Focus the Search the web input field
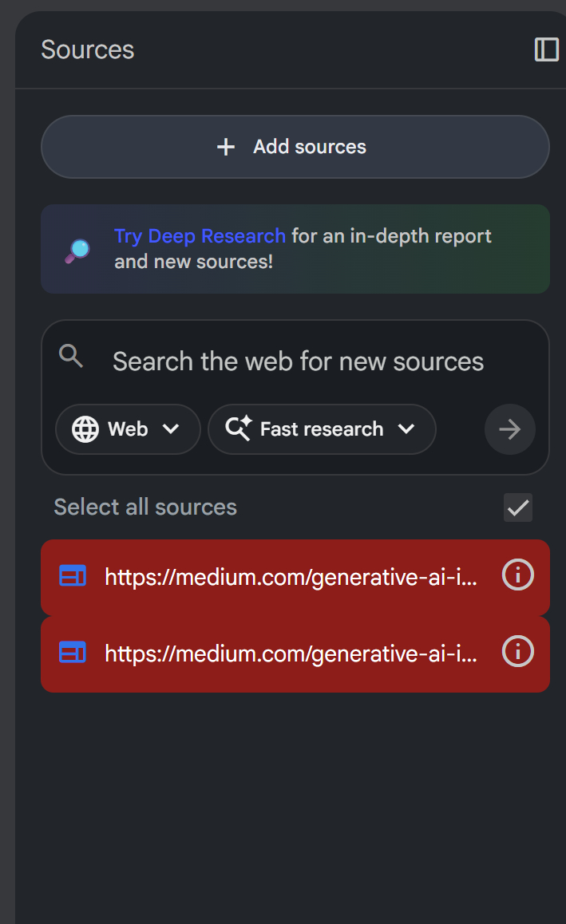 coord(298,361)
